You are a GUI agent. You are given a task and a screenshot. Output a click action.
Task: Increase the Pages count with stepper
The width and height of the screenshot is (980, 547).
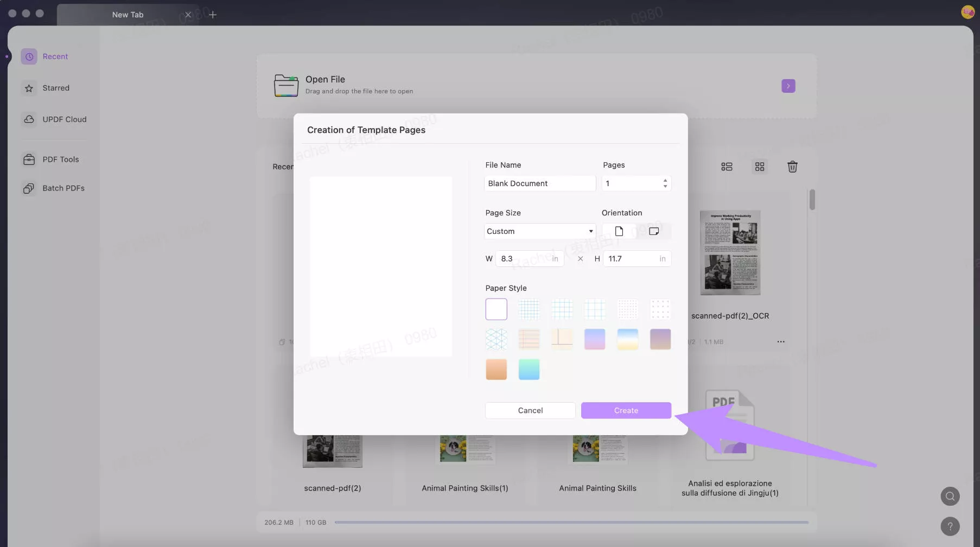(665, 180)
